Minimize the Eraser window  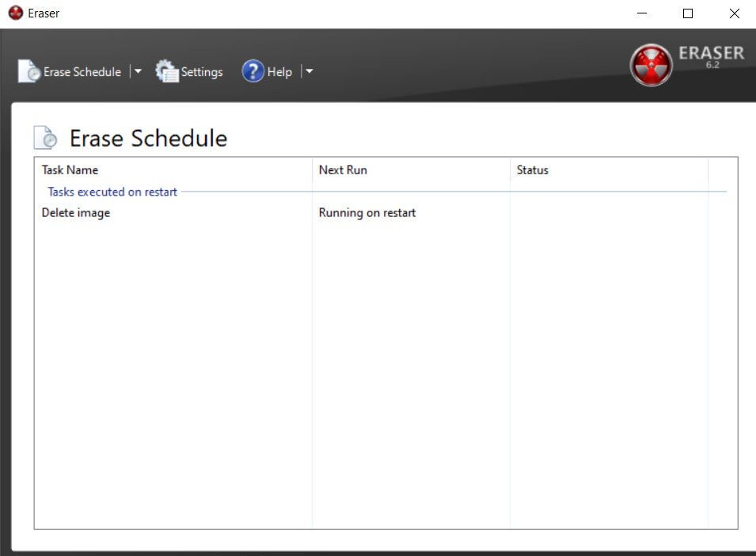coord(642,13)
